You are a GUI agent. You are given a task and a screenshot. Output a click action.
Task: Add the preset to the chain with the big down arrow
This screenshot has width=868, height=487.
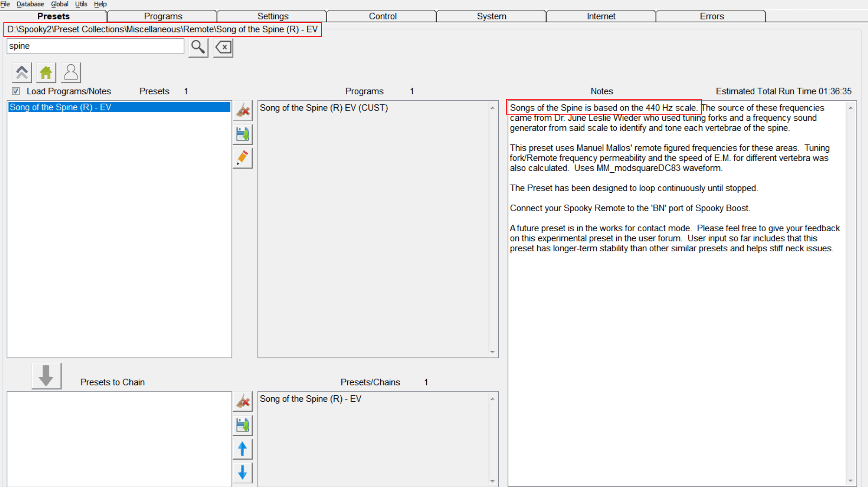[x=46, y=376]
